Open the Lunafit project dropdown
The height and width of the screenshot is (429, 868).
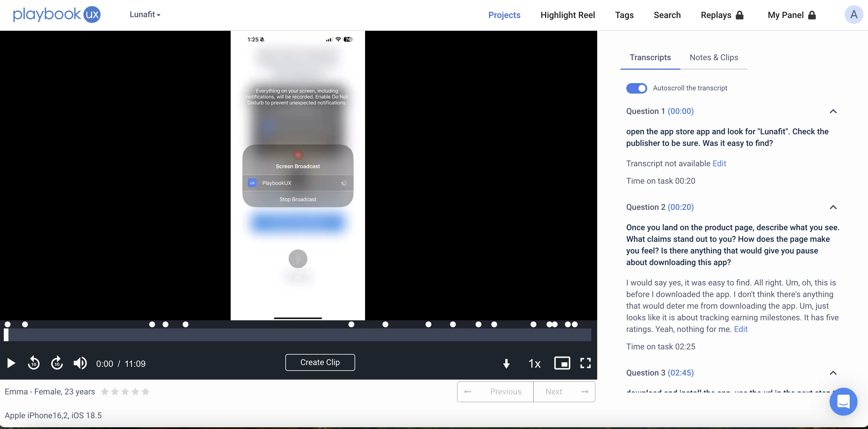145,15
